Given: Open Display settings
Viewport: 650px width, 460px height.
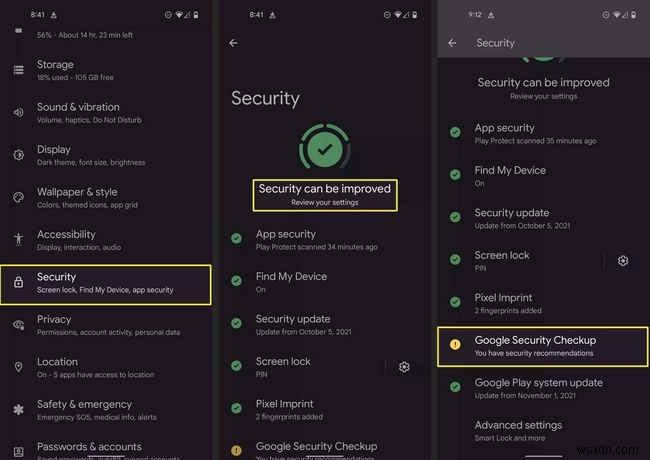Looking at the screenshot, I should point(106,155).
